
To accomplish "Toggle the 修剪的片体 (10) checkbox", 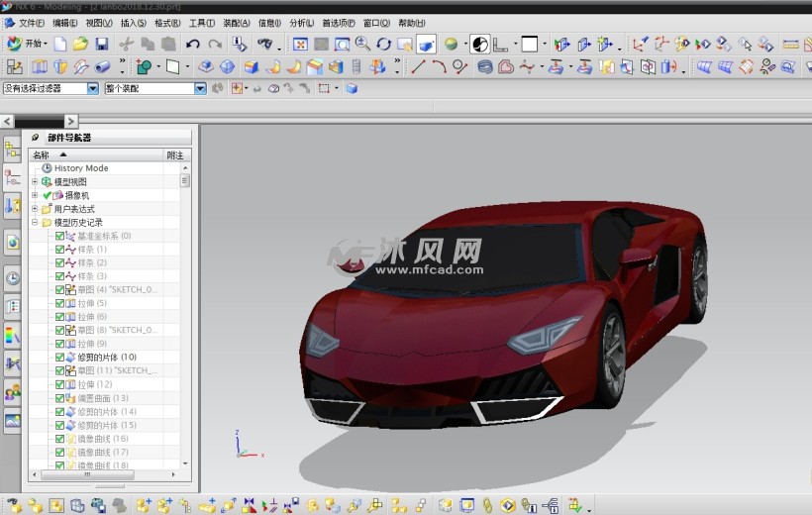I will (59, 357).
